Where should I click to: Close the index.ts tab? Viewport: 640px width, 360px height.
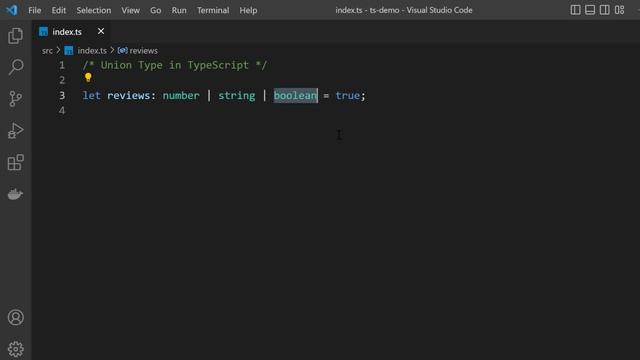coord(101,31)
